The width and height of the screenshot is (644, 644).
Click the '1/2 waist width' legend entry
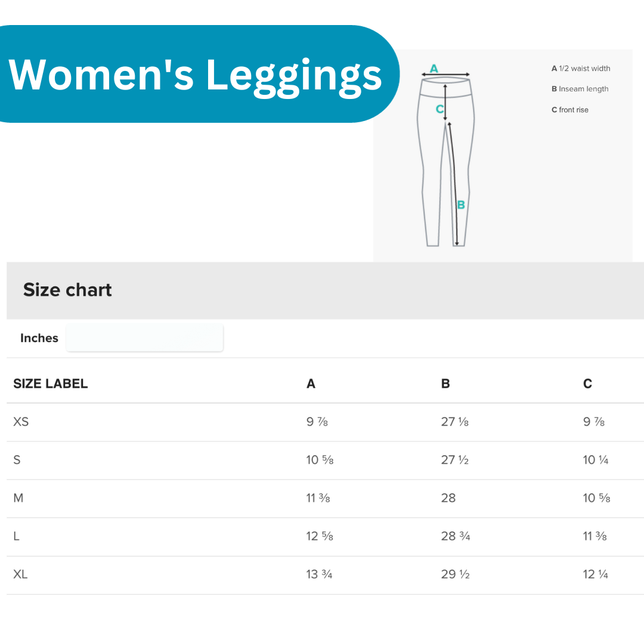tap(581, 69)
